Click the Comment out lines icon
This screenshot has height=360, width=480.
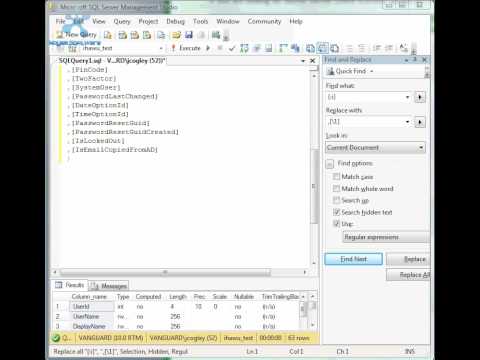[350, 49]
